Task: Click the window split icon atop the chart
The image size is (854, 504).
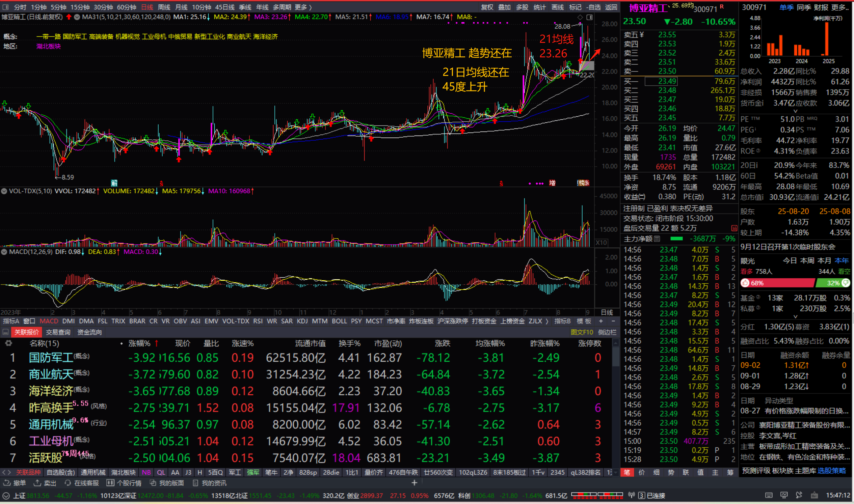Action: tap(590, 17)
